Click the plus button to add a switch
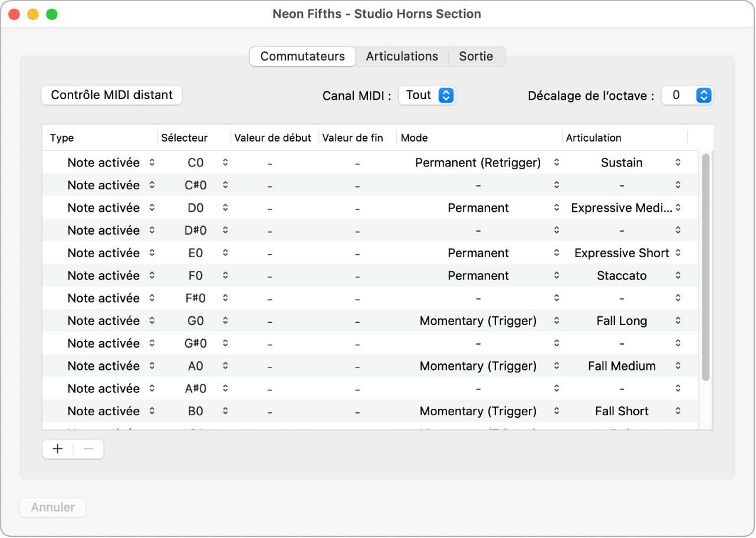This screenshot has width=756, height=538. (58, 449)
